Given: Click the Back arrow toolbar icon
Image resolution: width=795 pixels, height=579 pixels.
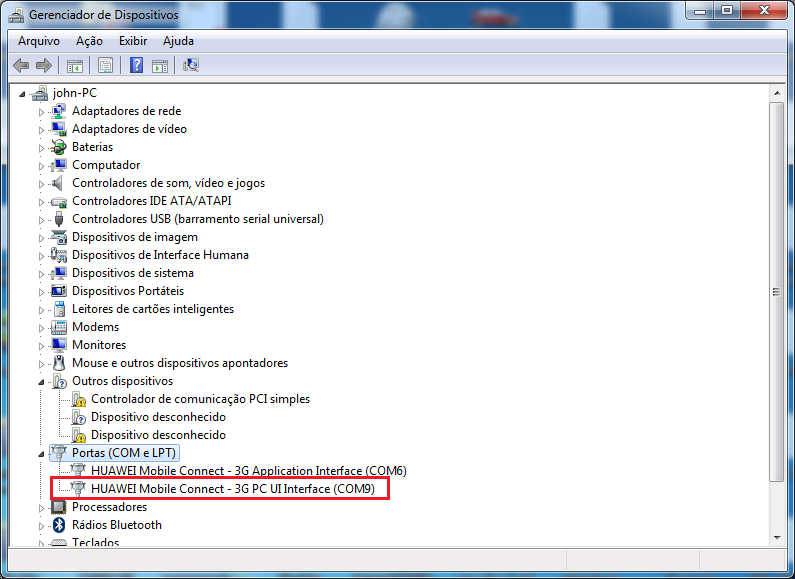Looking at the screenshot, I should point(21,65).
